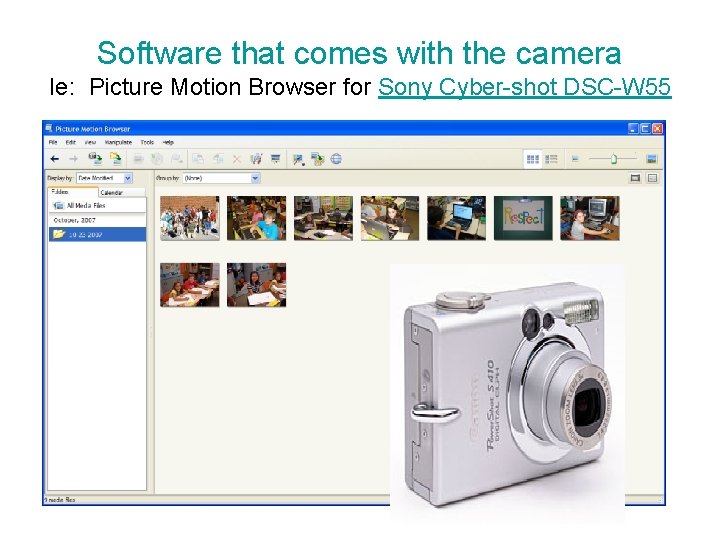Select the girl at desktop computer thumbnail
This screenshot has width=720, height=540.
pos(590,218)
